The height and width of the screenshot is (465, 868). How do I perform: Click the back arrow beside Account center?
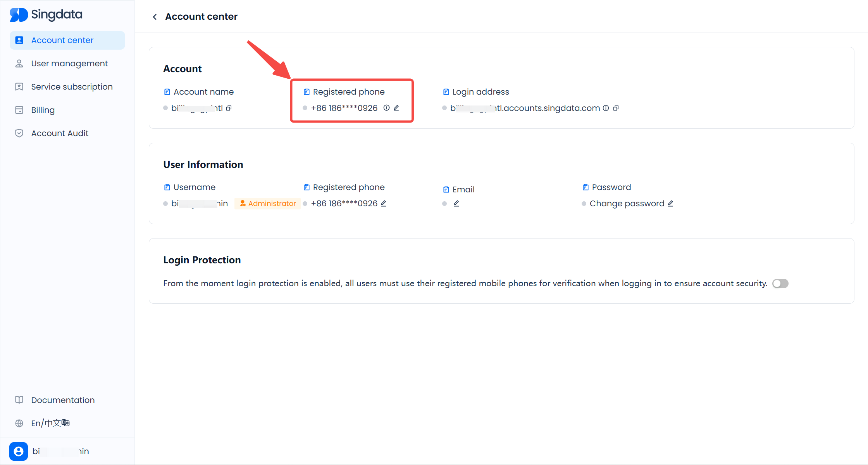click(x=155, y=17)
